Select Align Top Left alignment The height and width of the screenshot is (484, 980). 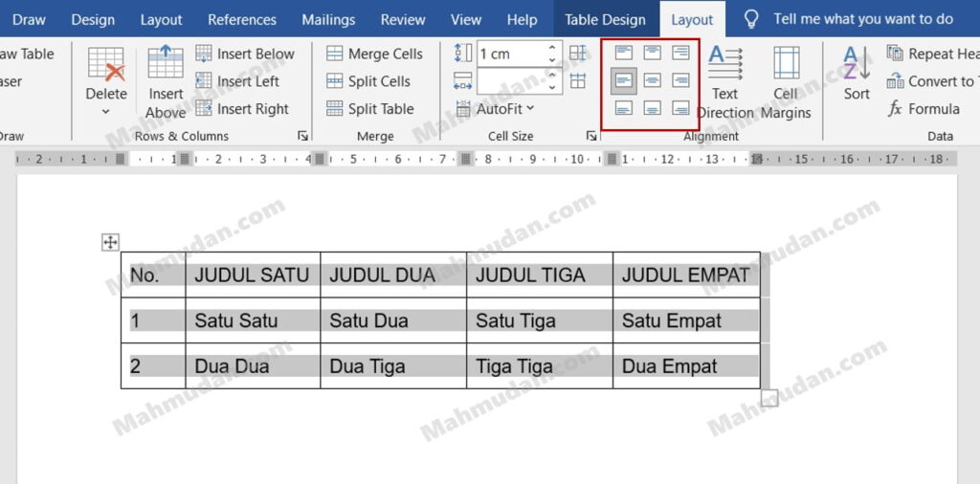tap(624, 53)
